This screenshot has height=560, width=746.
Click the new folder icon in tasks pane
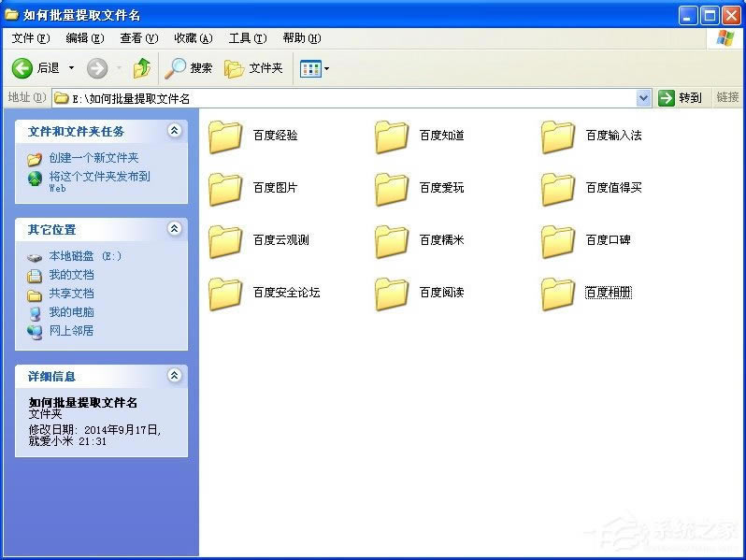pos(35,159)
